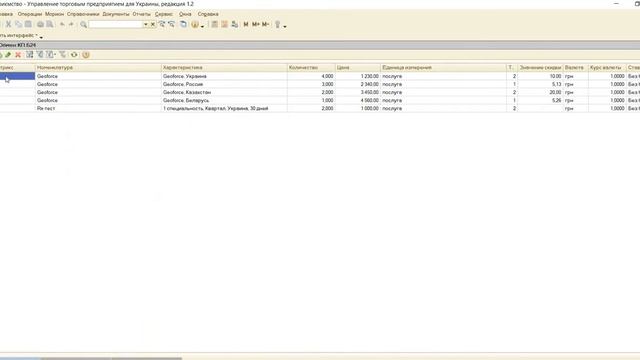
Task: Click the Валюта column header
Action: point(576,67)
